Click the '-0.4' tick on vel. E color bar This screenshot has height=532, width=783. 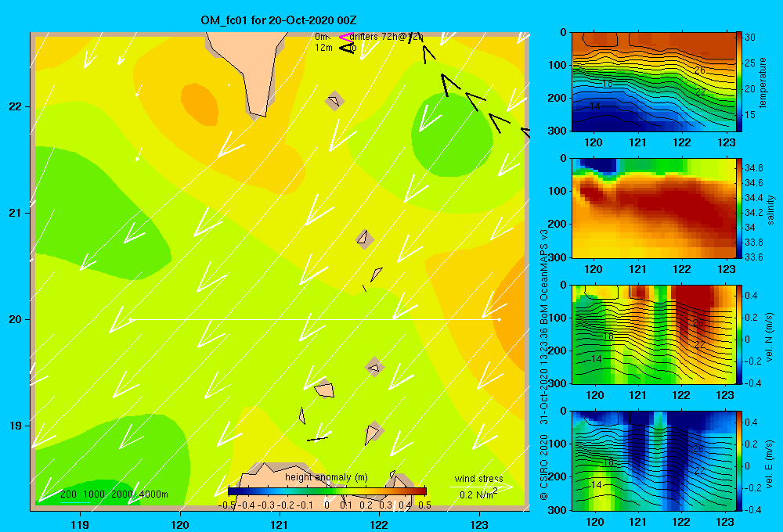pyautogui.click(x=752, y=509)
